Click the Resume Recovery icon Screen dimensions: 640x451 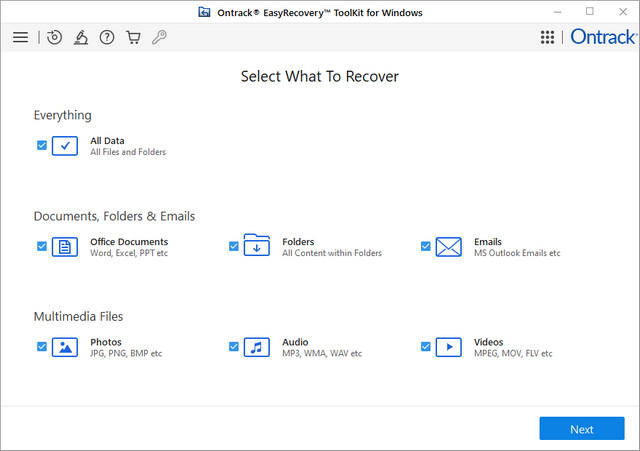54,37
